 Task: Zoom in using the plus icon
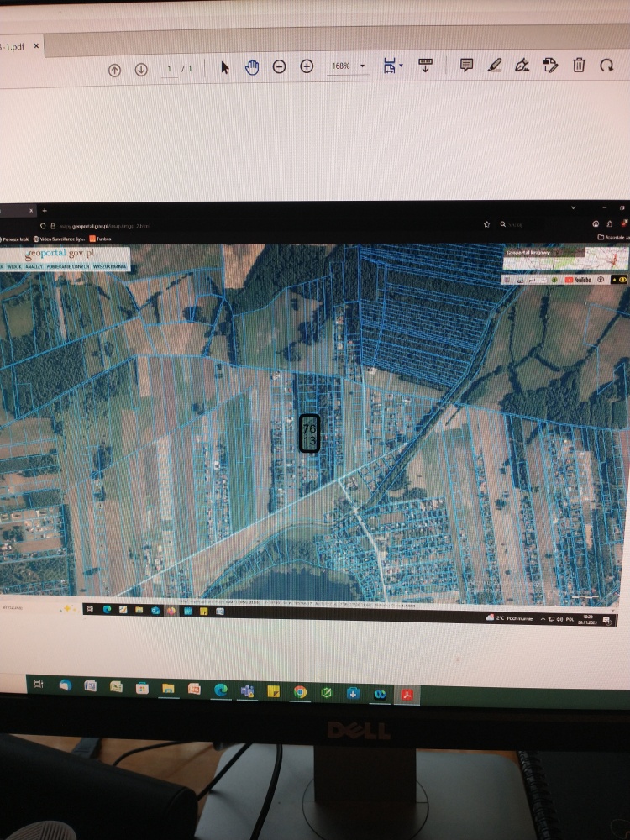click(307, 66)
